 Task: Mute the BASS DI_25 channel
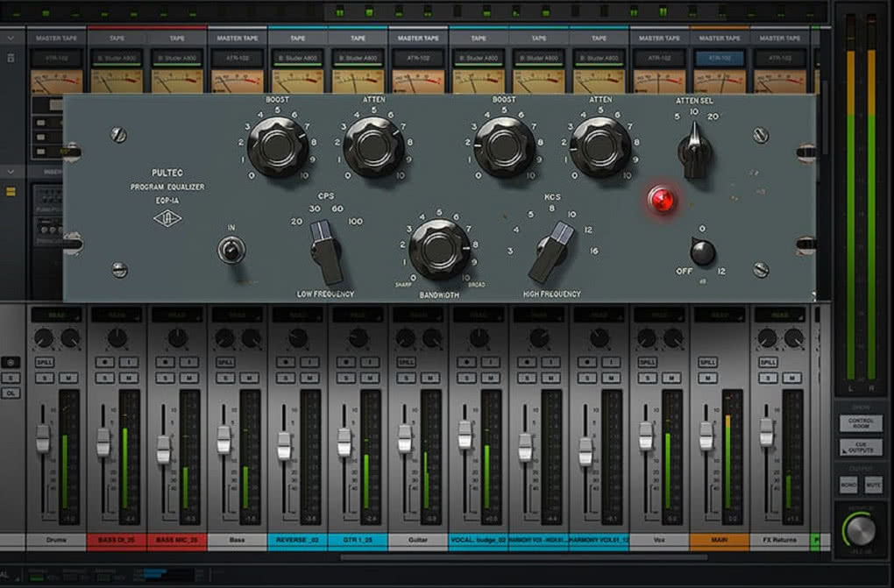[130, 378]
